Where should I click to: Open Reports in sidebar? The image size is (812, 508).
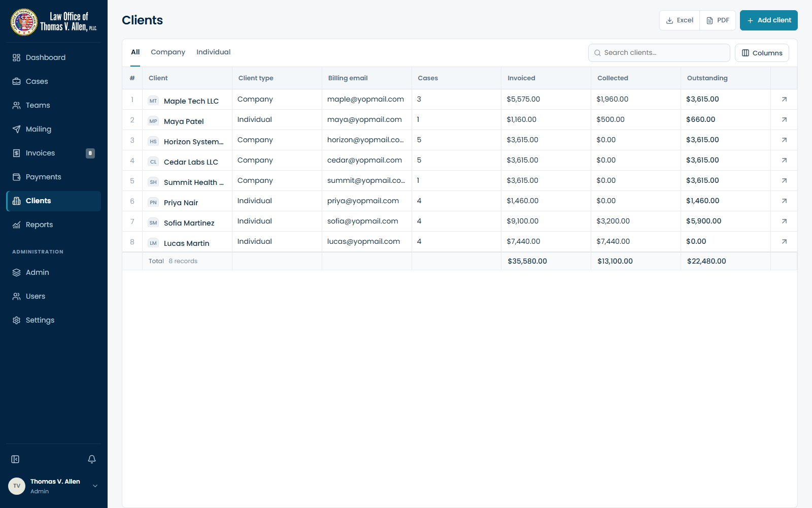(54, 225)
